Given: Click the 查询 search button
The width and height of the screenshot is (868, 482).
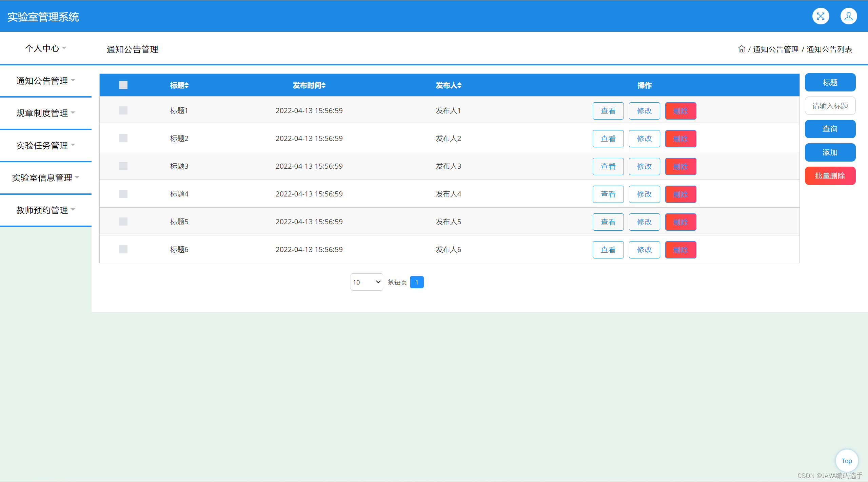Looking at the screenshot, I should pyautogui.click(x=830, y=129).
